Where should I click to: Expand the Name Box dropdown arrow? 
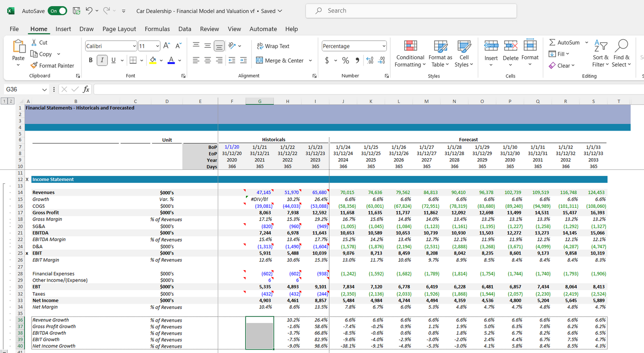pos(44,90)
